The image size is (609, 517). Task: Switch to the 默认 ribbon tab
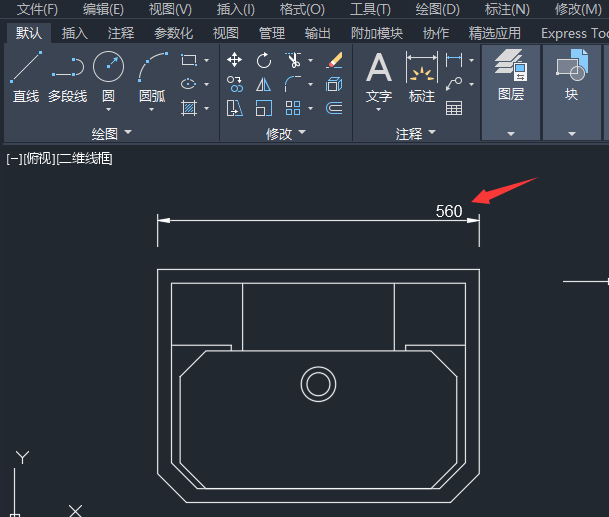(29, 33)
